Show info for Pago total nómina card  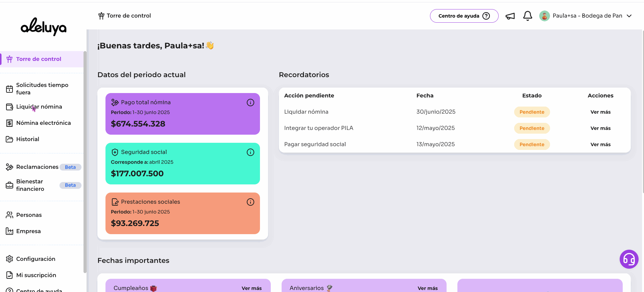pyautogui.click(x=250, y=103)
